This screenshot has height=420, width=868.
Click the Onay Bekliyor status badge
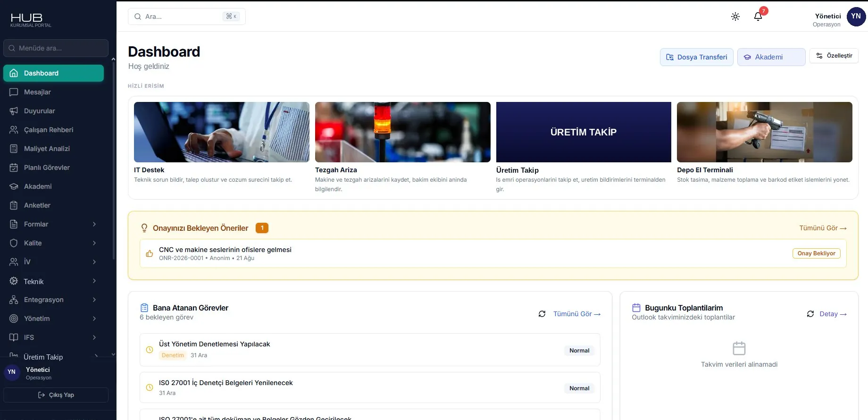coord(817,253)
